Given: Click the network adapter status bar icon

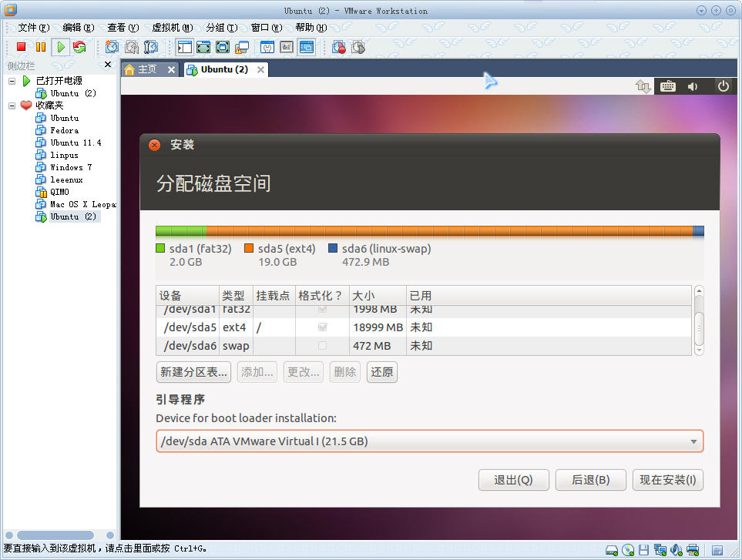Looking at the screenshot, I should click(x=660, y=550).
